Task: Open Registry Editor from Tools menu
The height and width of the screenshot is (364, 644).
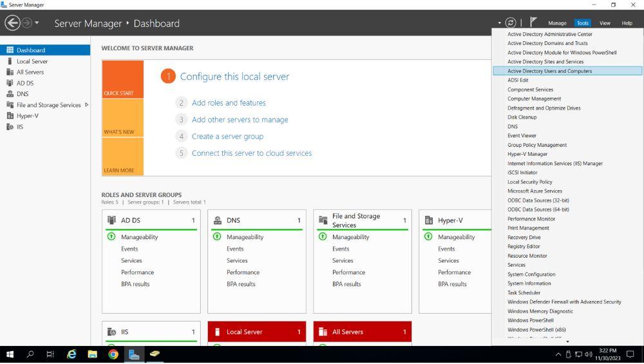Action: [523, 247]
